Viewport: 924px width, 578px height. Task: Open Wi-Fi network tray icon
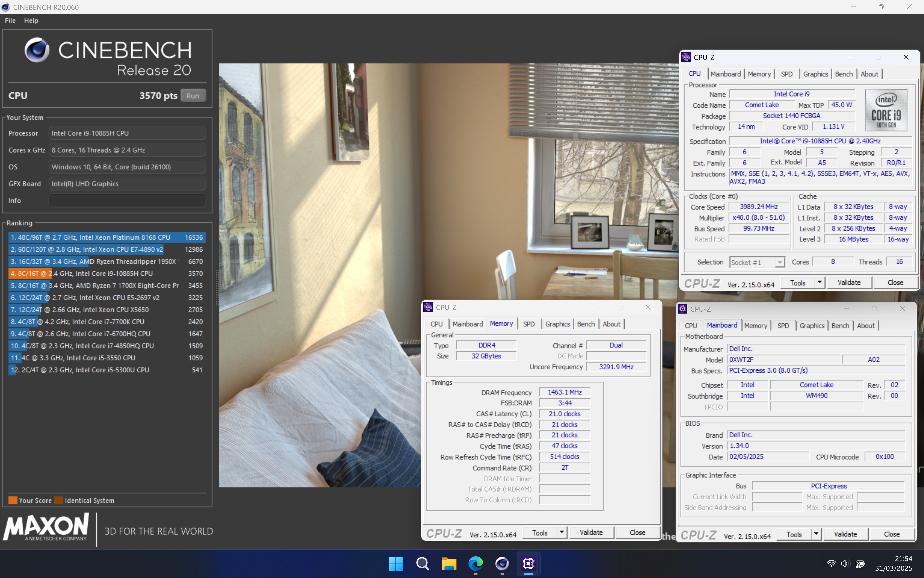tap(831, 564)
